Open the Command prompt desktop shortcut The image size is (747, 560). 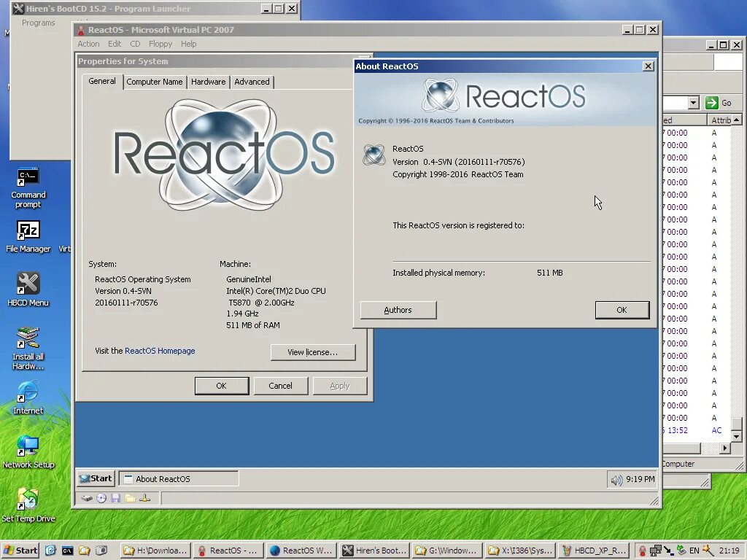tap(28, 187)
